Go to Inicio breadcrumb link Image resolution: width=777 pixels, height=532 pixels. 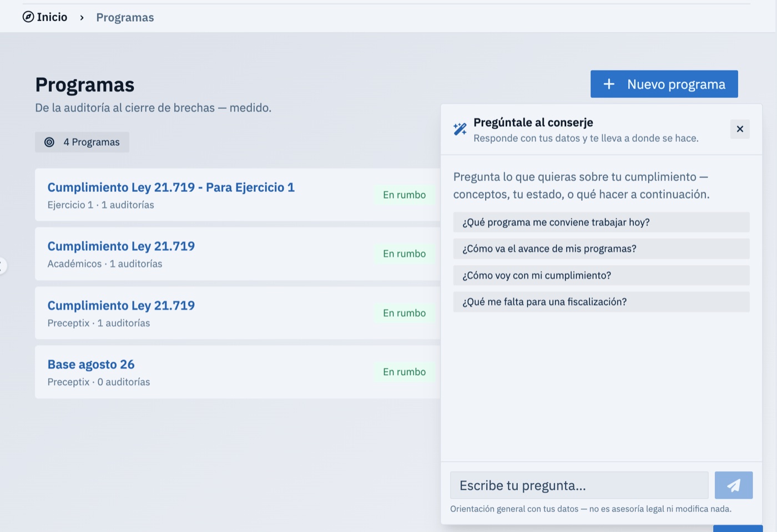pyautogui.click(x=45, y=17)
